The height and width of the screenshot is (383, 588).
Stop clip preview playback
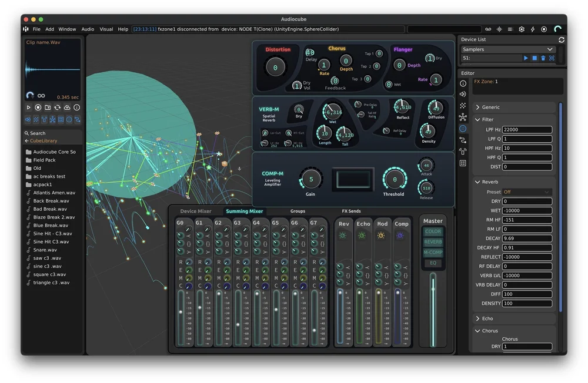(x=38, y=107)
